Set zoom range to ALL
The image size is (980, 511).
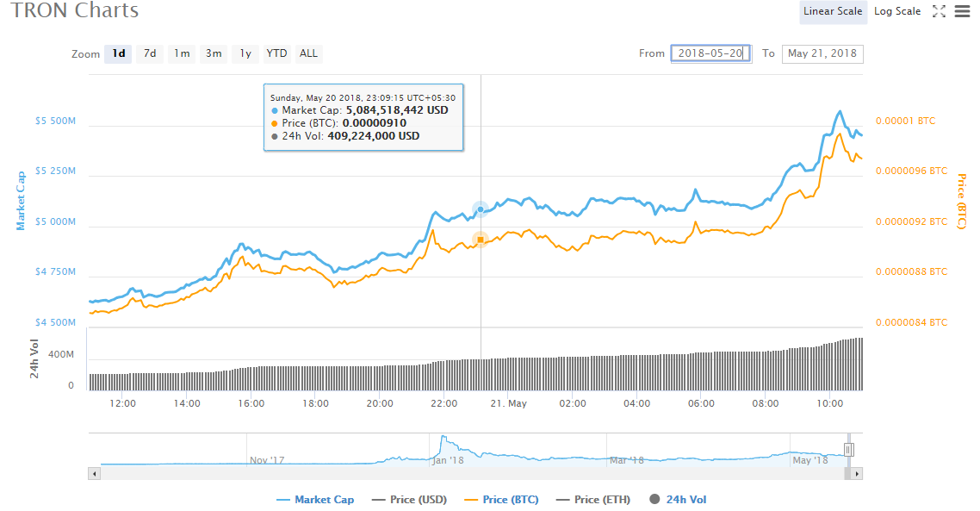[x=309, y=53]
